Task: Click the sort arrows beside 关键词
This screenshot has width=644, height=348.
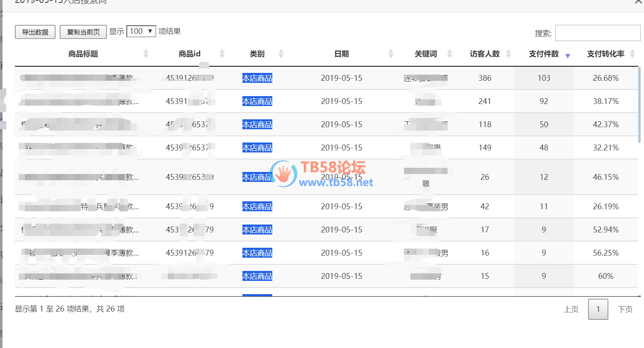Action: tap(449, 54)
